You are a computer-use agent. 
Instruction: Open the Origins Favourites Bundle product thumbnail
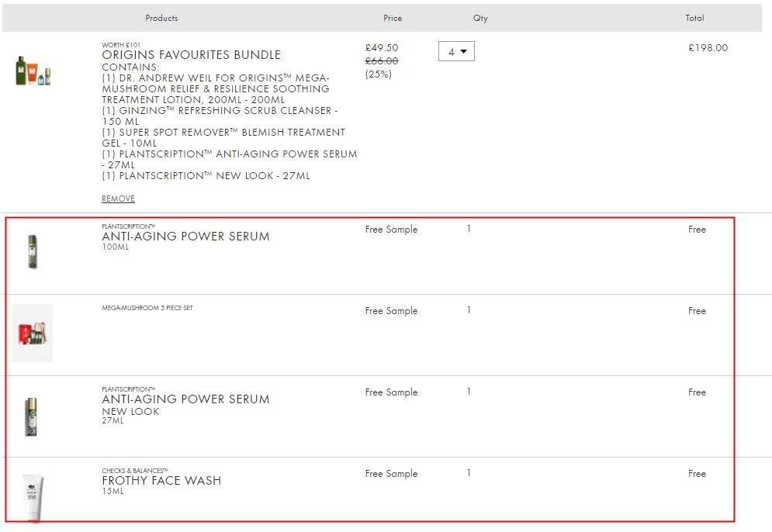click(x=33, y=71)
